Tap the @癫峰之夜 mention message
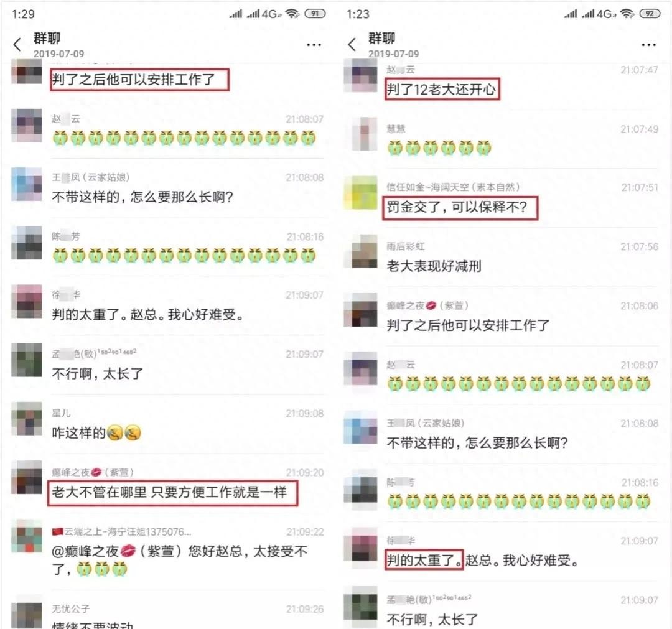This screenshot has height=629, width=672. pyautogui.click(x=179, y=559)
